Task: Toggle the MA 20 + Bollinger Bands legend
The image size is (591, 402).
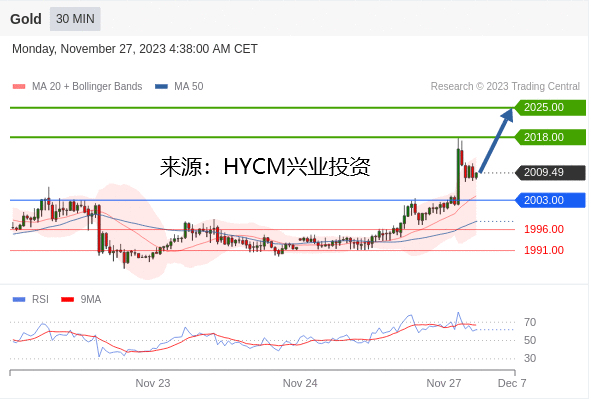Action: click(77, 86)
